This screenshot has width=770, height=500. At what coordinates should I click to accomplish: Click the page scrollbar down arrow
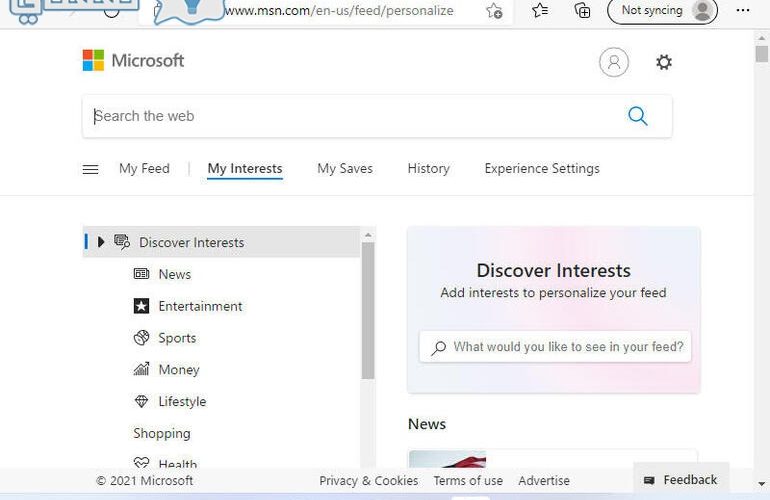click(762, 484)
